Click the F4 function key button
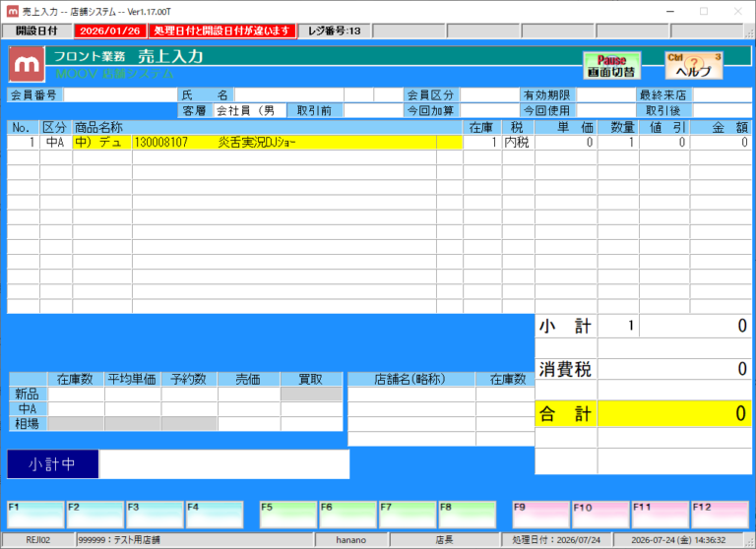756x549 pixels. click(215, 515)
